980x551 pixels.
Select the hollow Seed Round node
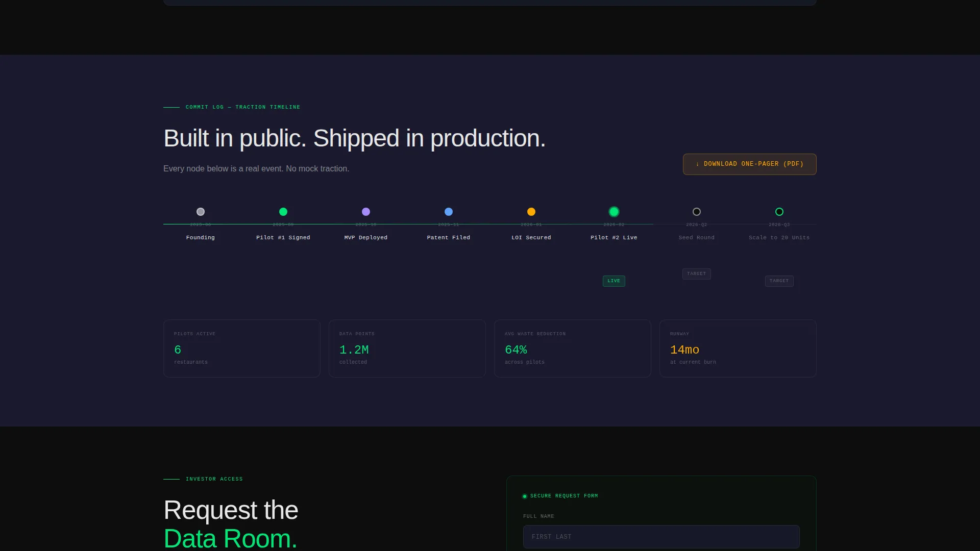tap(697, 212)
